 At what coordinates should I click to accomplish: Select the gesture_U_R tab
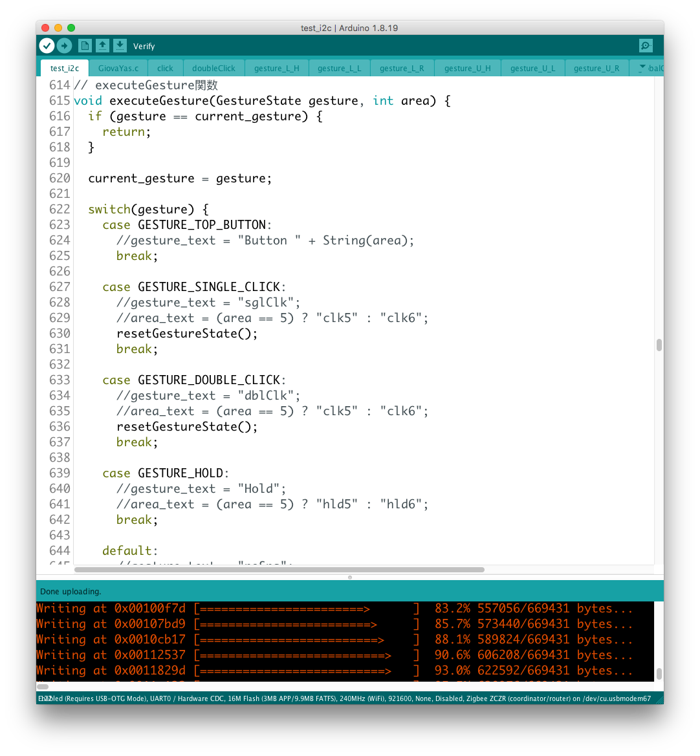[596, 68]
